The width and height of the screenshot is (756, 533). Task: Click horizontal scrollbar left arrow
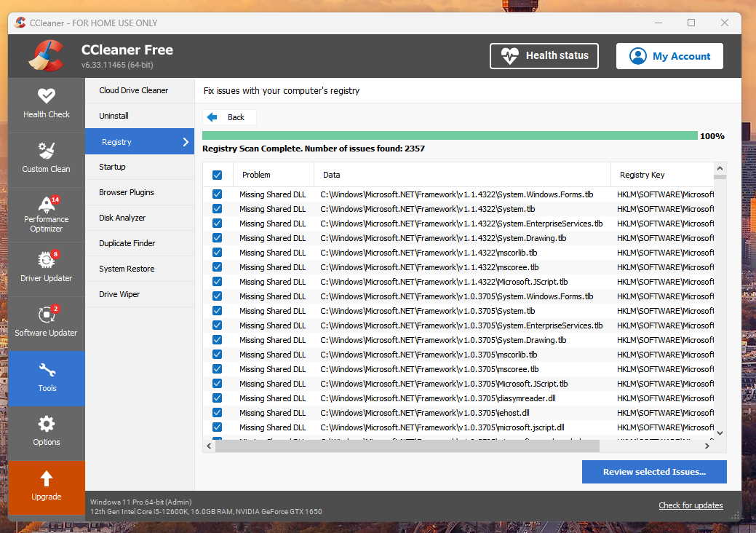(x=209, y=446)
